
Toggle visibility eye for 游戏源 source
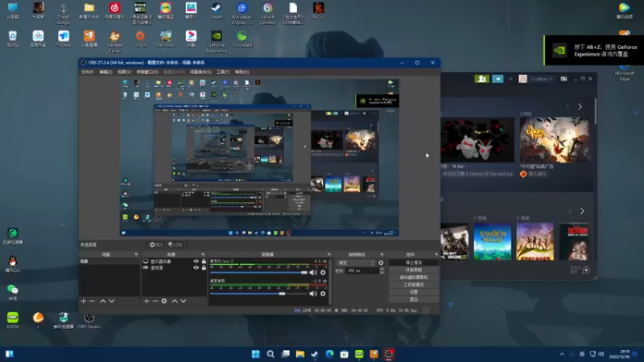[196, 268]
